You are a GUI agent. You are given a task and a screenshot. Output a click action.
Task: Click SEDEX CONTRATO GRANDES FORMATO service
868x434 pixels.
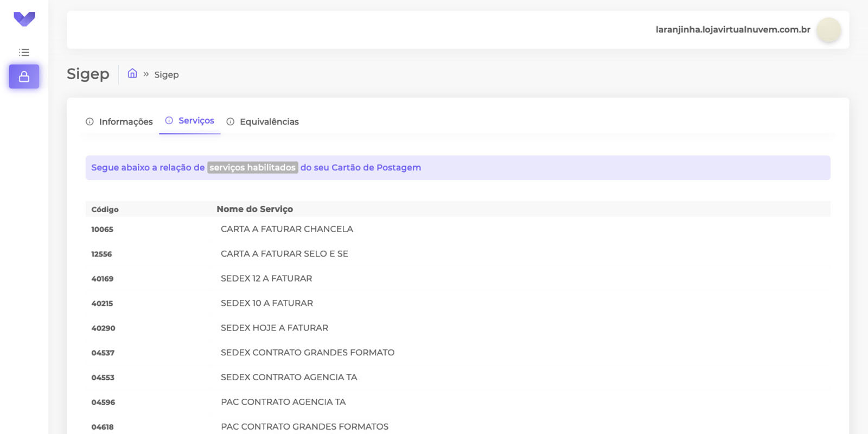pyautogui.click(x=308, y=352)
